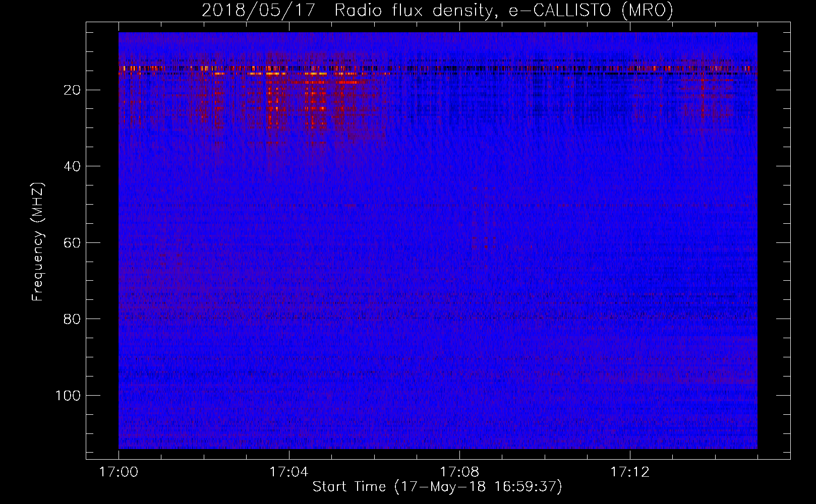Screen dimensions: 816x504
Task: Click the '100' frequency tick label
Action: [68, 396]
